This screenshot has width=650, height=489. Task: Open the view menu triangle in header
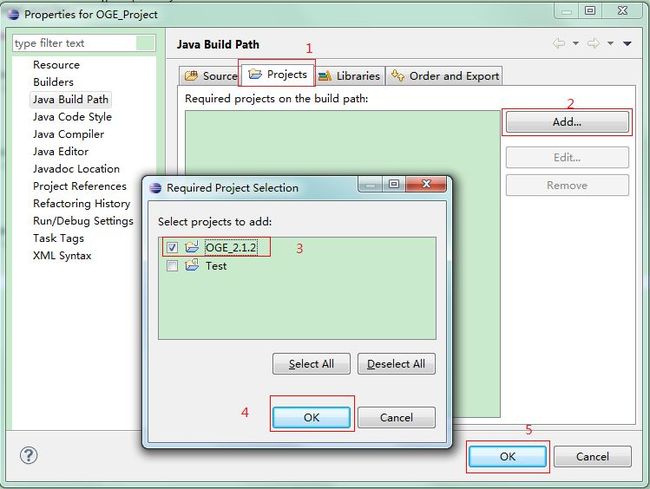click(627, 43)
